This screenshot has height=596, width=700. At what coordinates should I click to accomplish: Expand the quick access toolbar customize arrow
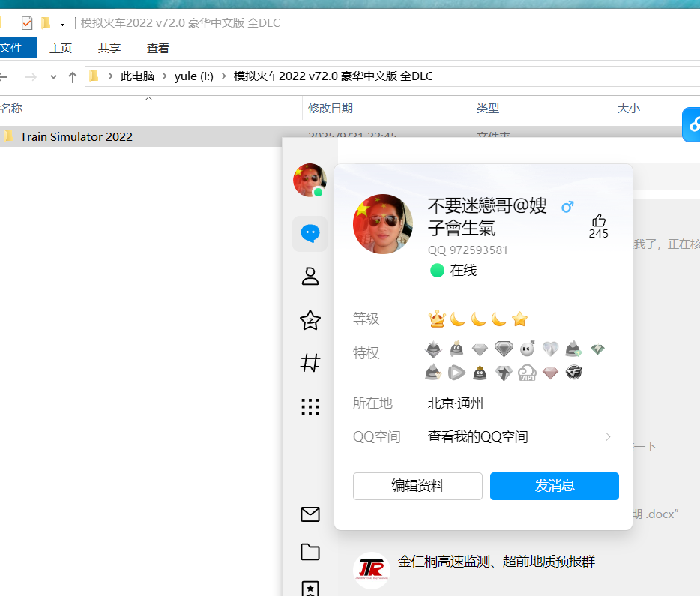pos(63,23)
